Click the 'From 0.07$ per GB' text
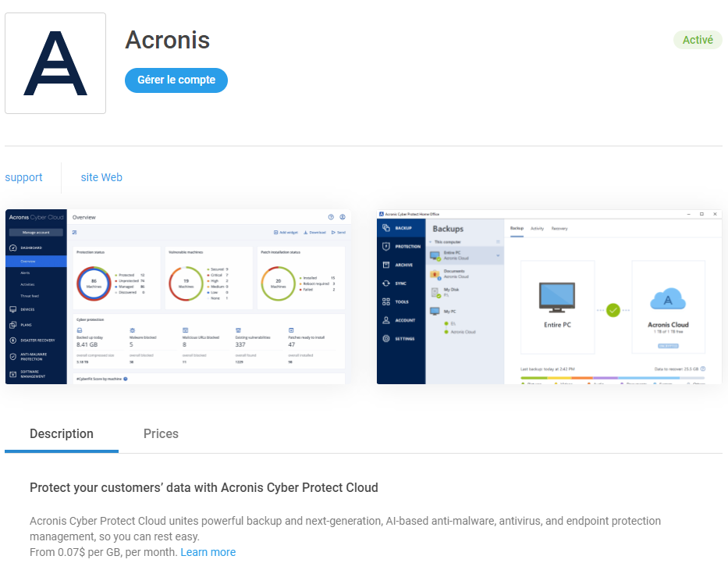 pos(104,552)
